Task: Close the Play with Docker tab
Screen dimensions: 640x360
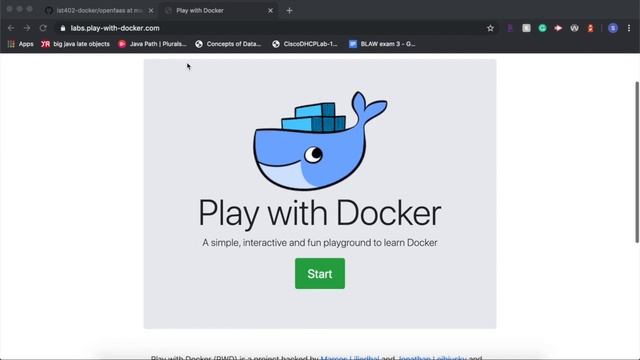Action: click(270, 11)
